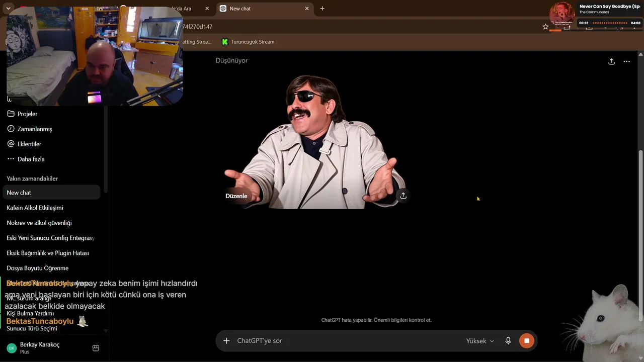644x362 pixels.
Task: Click the Düzenle button on the image
Action: click(236, 196)
